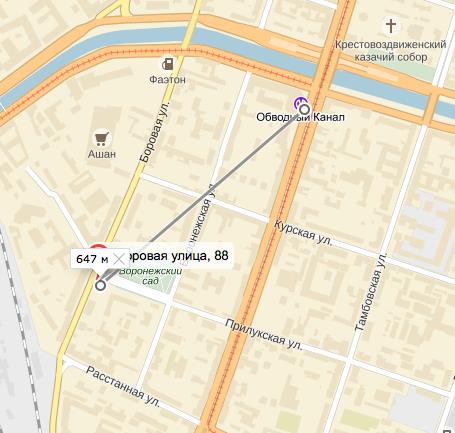Click the Воронежский сад park label

[x=151, y=276]
